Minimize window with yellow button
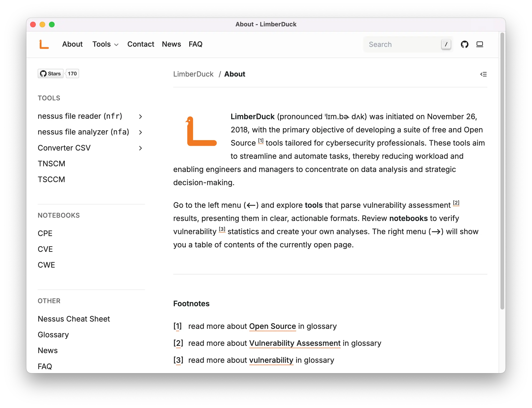Screen dimensions: 532x408 pos(42,24)
